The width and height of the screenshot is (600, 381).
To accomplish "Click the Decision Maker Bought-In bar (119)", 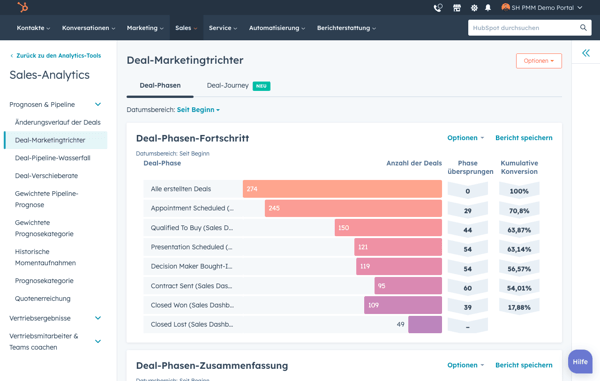I will pos(399,266).
